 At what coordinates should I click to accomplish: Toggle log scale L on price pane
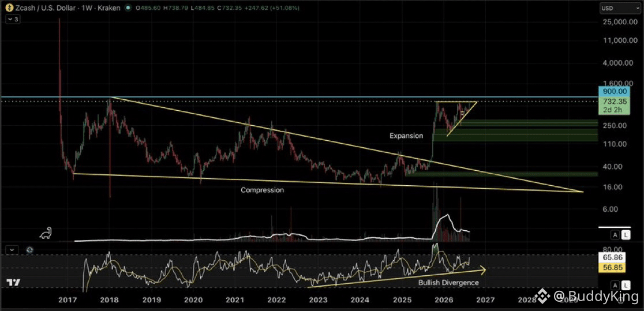626,235
